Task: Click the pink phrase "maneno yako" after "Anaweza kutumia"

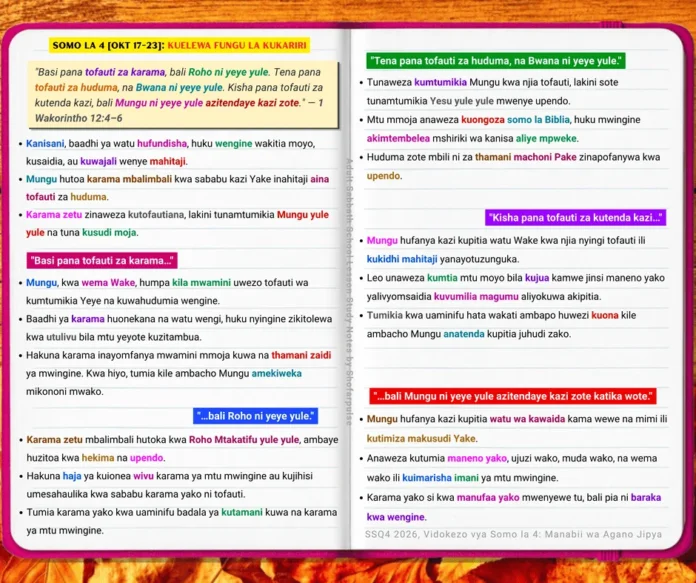Action: pos(477,458)
